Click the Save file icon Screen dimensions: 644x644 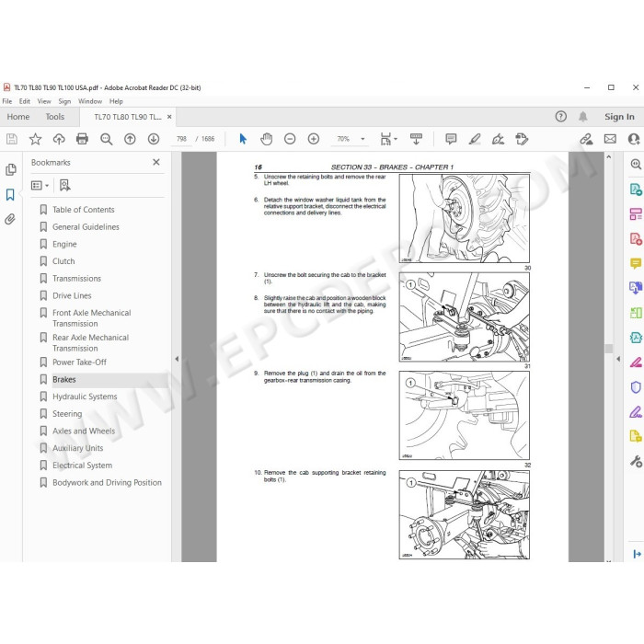(12, 139)
